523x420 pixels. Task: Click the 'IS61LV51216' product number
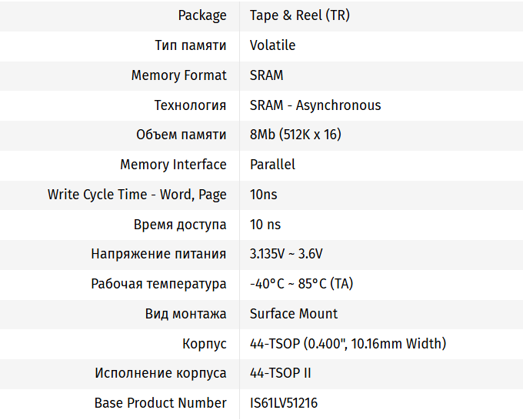(284, 403)
